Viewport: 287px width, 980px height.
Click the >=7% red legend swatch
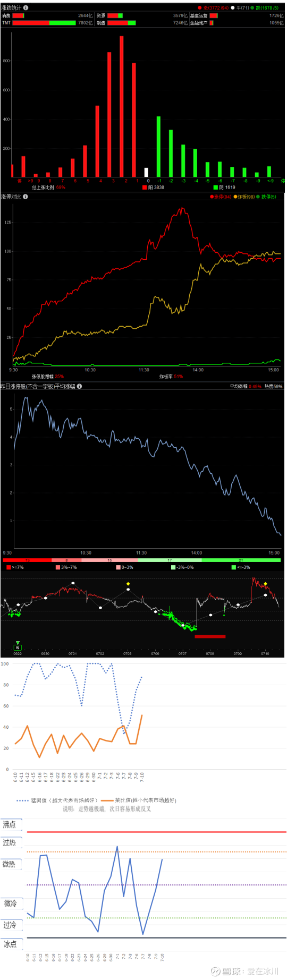(9, 567)
